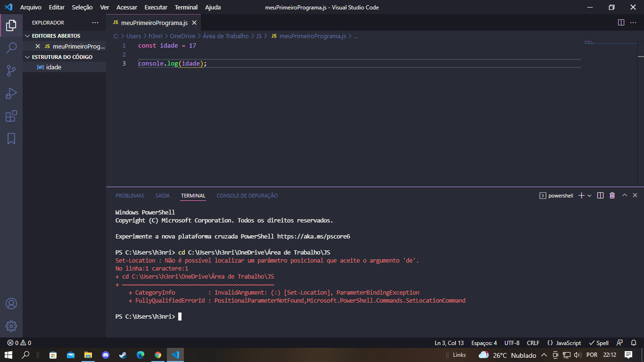
Task: Switch to the PROBLEMAS panel tab
Action: [x=130, y=196]
